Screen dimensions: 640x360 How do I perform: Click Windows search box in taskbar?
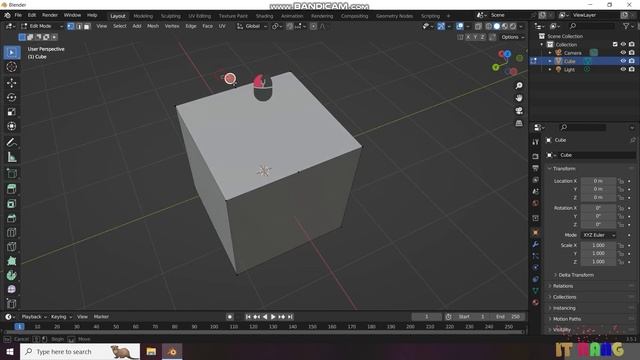pyautogui.click(x=80, y=352)
